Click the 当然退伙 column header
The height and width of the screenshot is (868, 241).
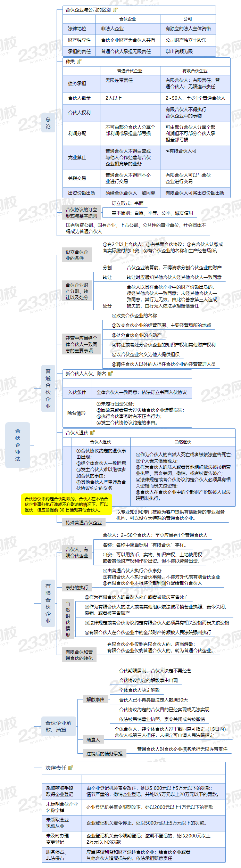click(x=183, y=442)
